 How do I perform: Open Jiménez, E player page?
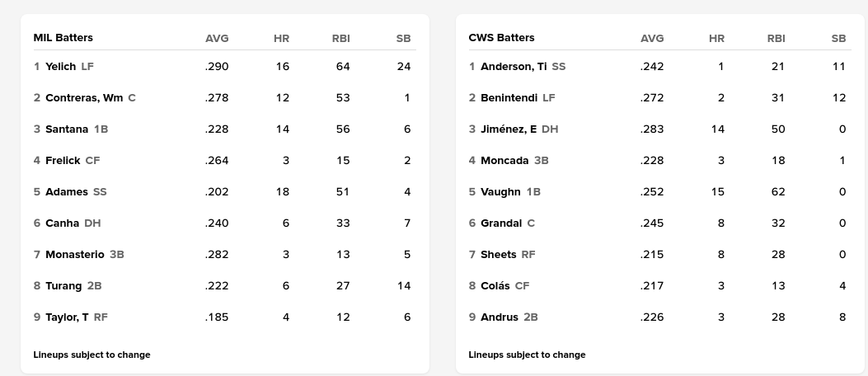coord(509,129)
